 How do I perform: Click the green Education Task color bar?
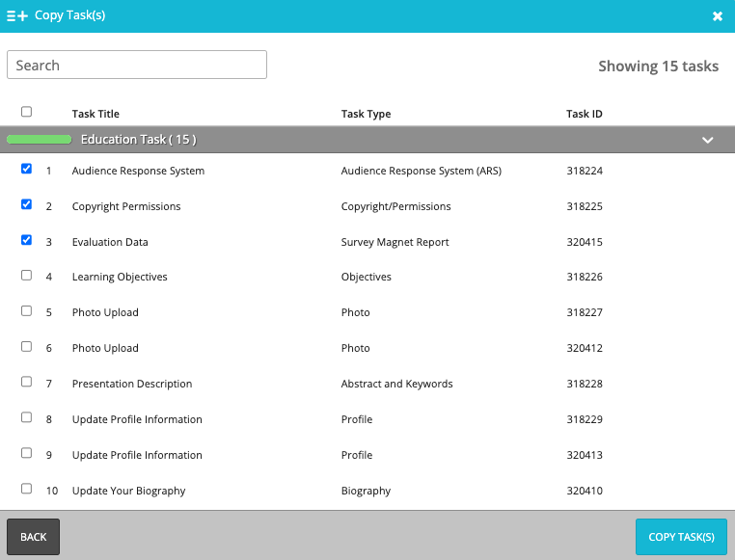tap(39, 140)
